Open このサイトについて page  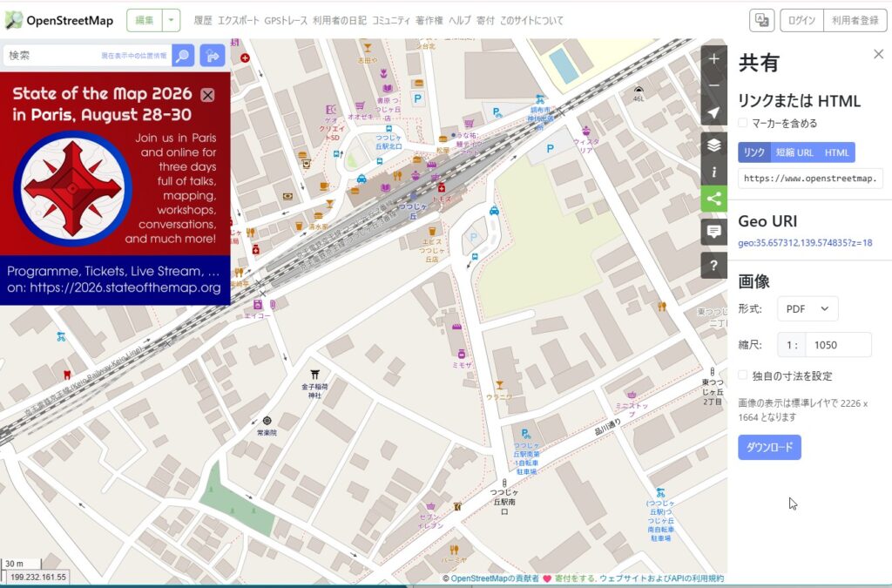point(531,21)
